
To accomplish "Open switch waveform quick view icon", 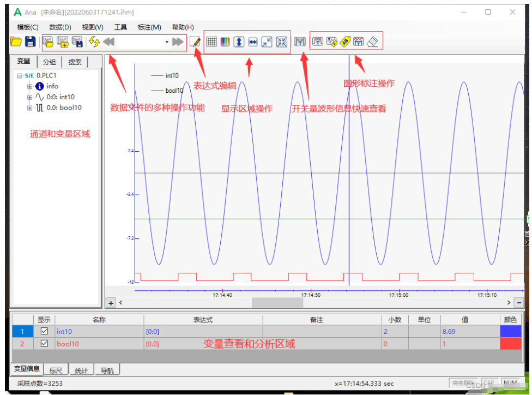I will point(300,42).
